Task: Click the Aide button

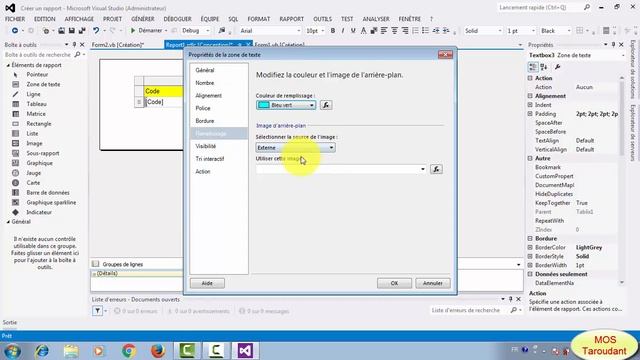Action: pyautogui.click(x=207, y=283)
